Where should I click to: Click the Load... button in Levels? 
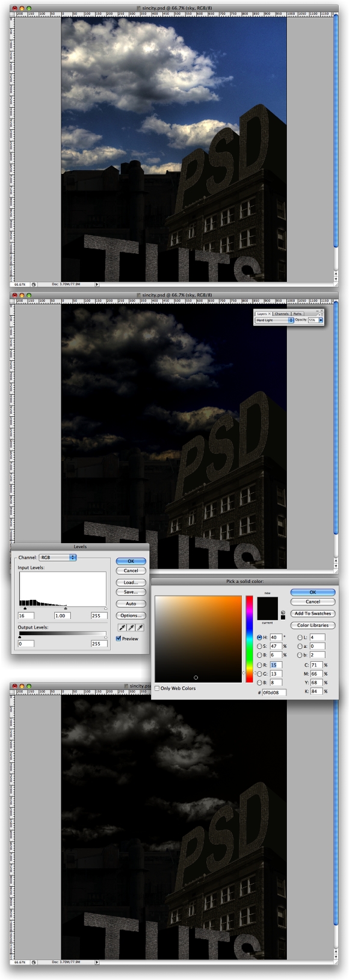tap(131, 582)
